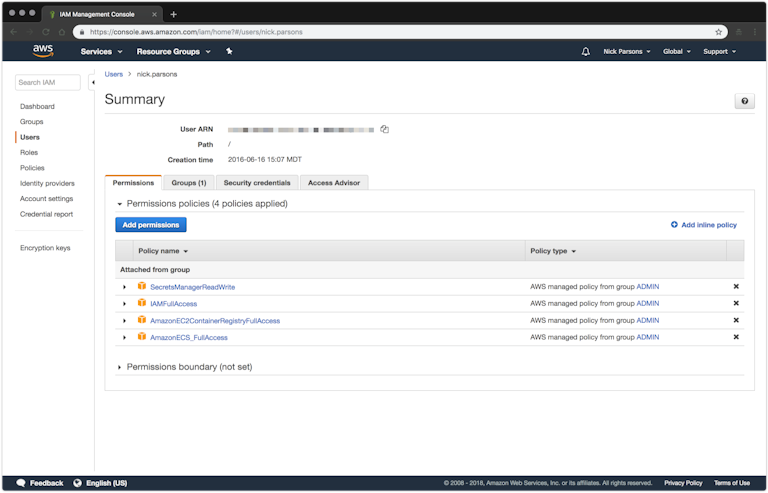Image resolution: width=768 pixels, height=493 pixels.
Task: Open the Global region dropdown
Action: click(x=676, y=51)
